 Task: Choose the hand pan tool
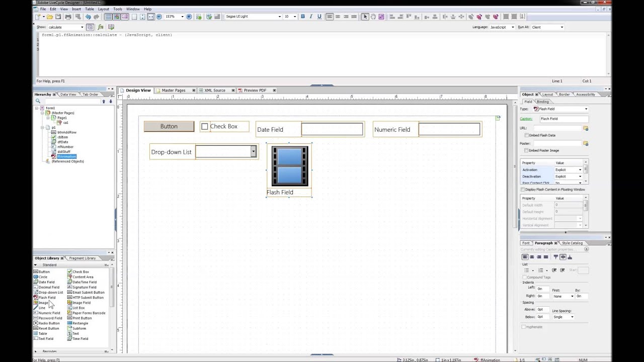point(373,17)
